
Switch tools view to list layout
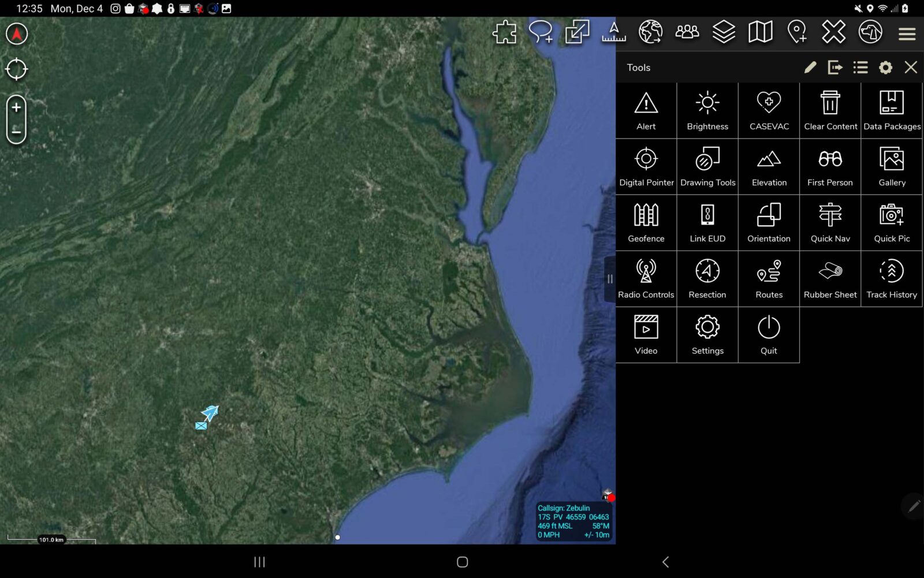pyautogui.click(x=860, y=68)
